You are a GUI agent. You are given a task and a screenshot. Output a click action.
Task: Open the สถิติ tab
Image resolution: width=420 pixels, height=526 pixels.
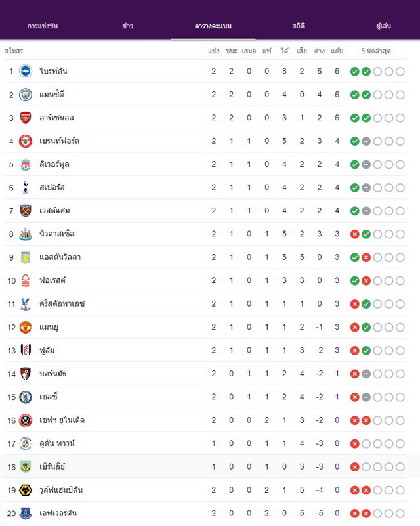pyautogui.click(x=298, y=26)
